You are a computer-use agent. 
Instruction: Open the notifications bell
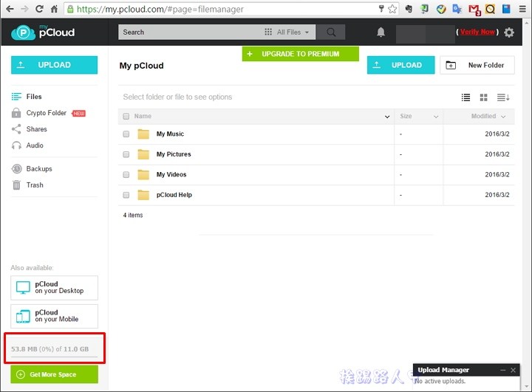click(381, 32)
